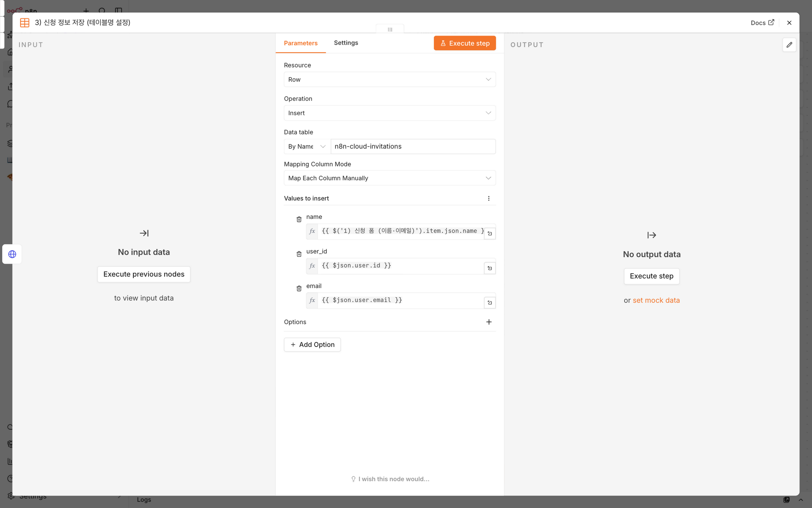812x508 pixels.
Task: Delete the user_id column mapping
Action: tap(299, 254)
